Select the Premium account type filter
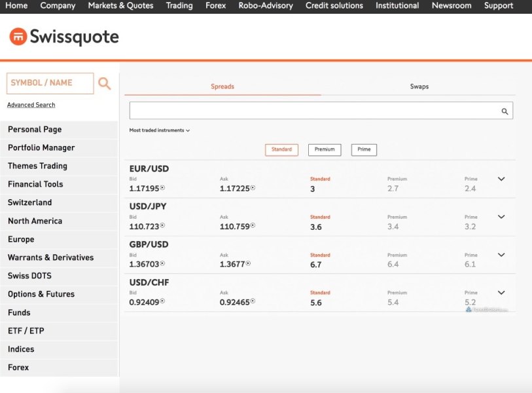The width and height of the screenshot is (532, 393). [325, 149]
